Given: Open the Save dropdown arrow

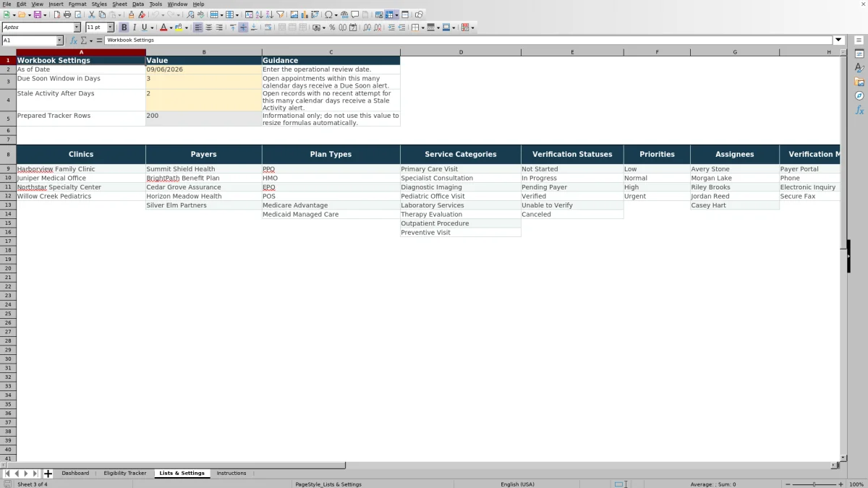Looking at the screenshot, I should point(45,14).
